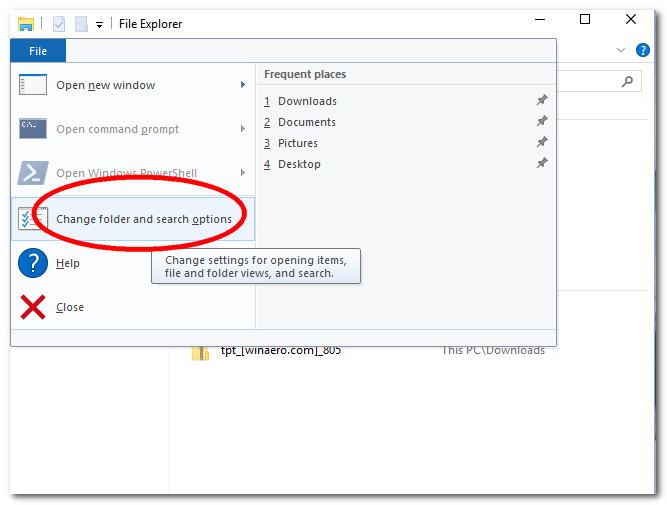This screenshot has height=505, width=667.
Task: Expand the Open Windows PowerShell submenu arrow
Action: click(x=242, y=172)
